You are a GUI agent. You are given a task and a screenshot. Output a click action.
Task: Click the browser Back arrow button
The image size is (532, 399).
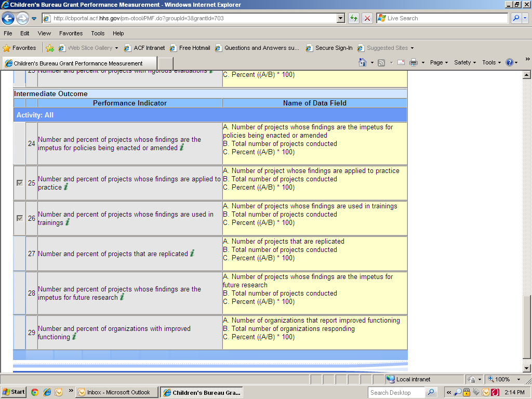(8, 18)
